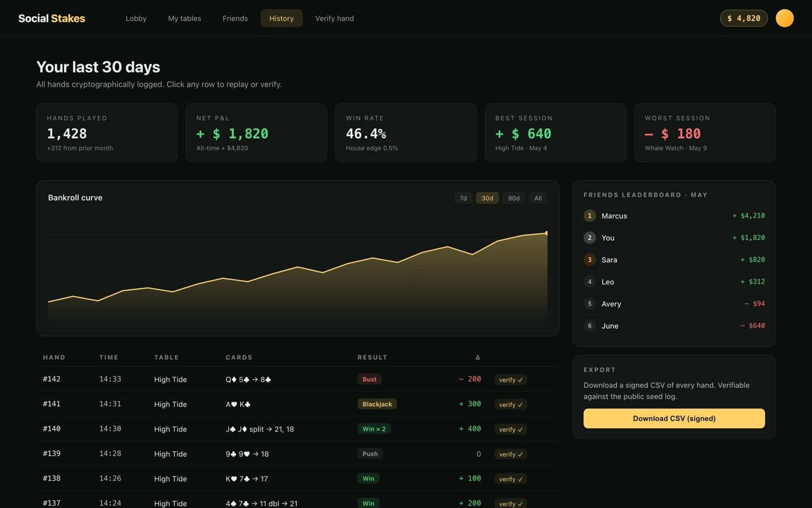Verify hand #137

(511, 503)
